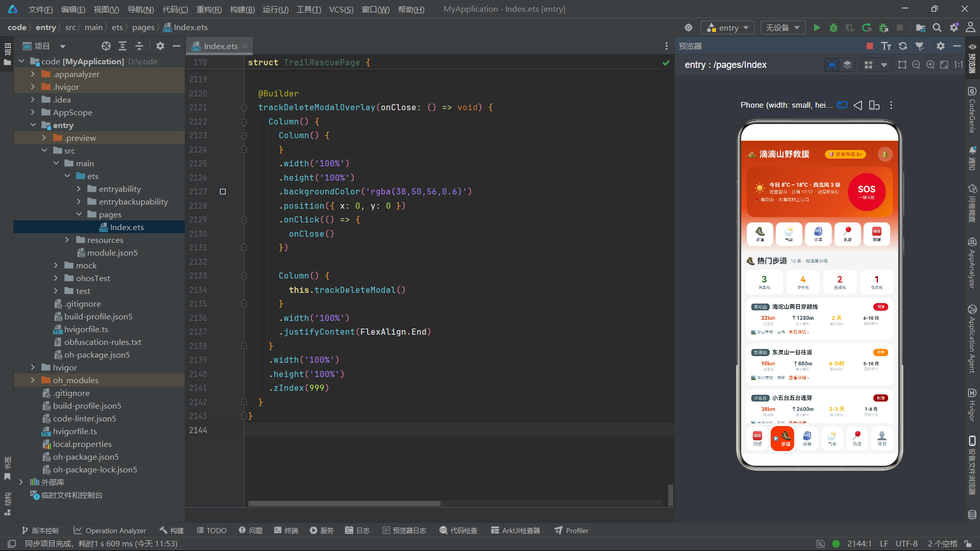Click the locate target icon beside entry
The width and height of the screenshot is (980, 551).
tap(689, 28)
